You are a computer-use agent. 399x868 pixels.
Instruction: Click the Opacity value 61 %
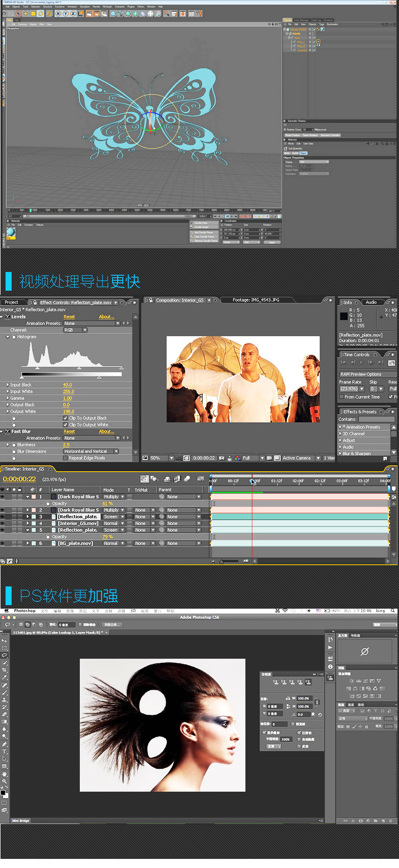coord(108,504)
